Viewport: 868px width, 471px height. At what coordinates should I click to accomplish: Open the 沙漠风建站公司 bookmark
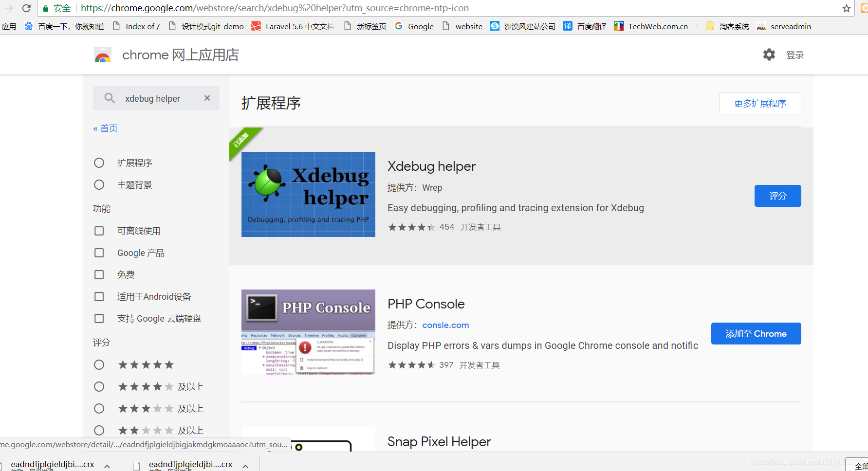523,26
